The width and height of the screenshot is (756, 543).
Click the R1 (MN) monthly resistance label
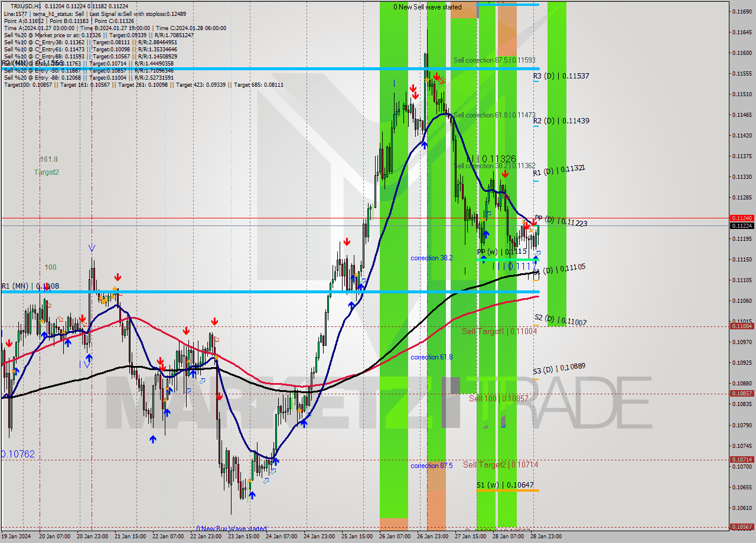click(30, 286)
